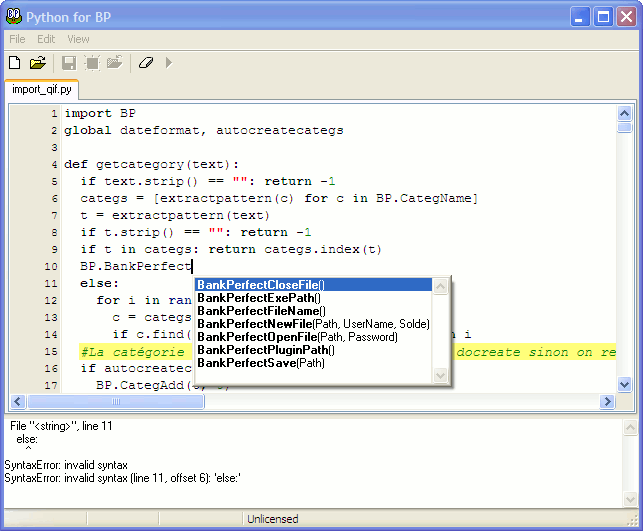Click editor vertical scroll up arrow

624,113
